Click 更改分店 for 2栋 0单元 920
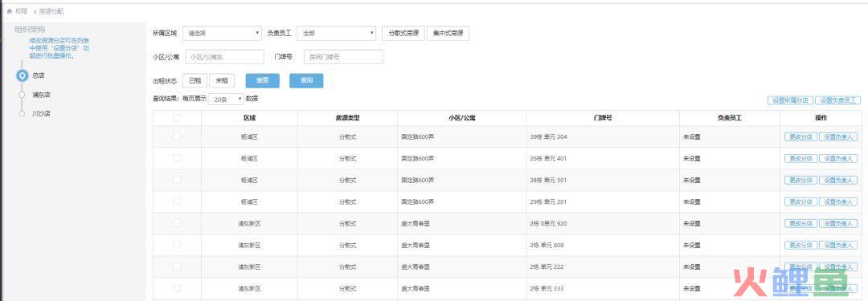868x301 pixels. click(x=800, y=223)
